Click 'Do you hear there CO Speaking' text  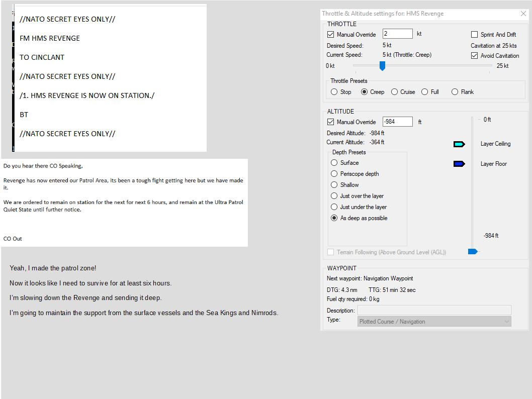coord(43,166)
